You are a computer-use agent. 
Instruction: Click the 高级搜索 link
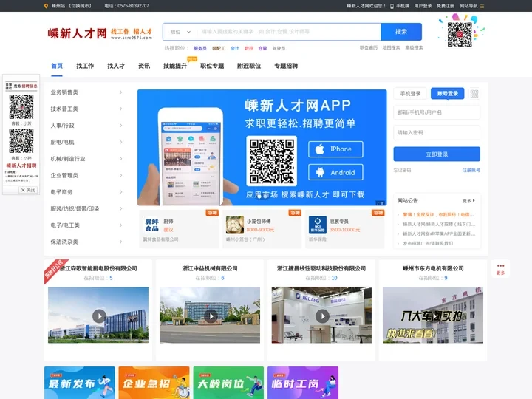414,48
